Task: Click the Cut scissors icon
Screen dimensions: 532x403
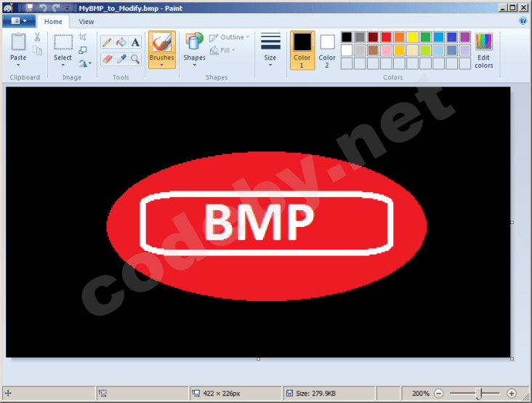Action: coord(37,36)
